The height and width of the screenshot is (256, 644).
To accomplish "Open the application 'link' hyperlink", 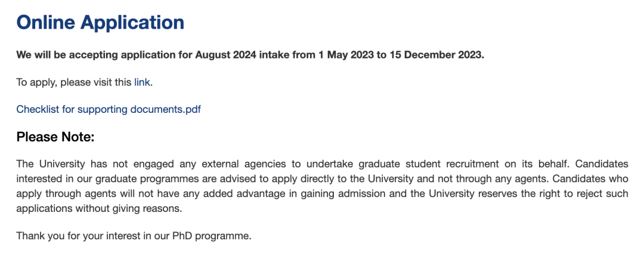I will pyautogui.click(x=142, y=82).
